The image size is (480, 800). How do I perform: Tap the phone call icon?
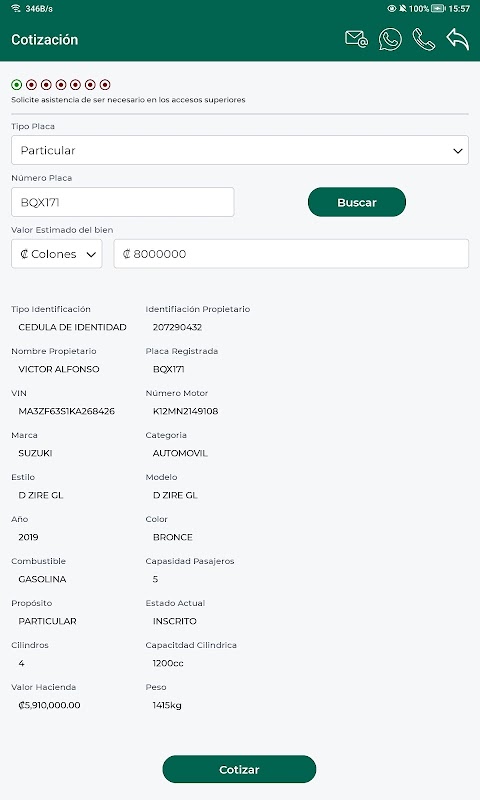pyautogui.click(x=423, y=39)
